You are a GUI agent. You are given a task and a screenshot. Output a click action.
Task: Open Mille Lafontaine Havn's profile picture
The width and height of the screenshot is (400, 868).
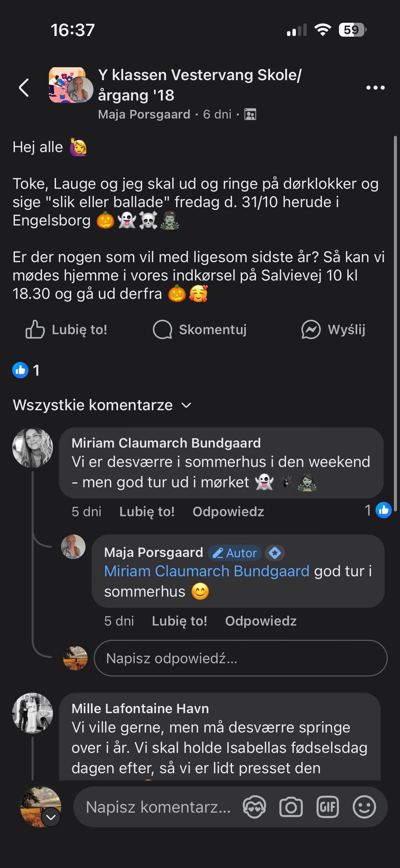(32, 713)
